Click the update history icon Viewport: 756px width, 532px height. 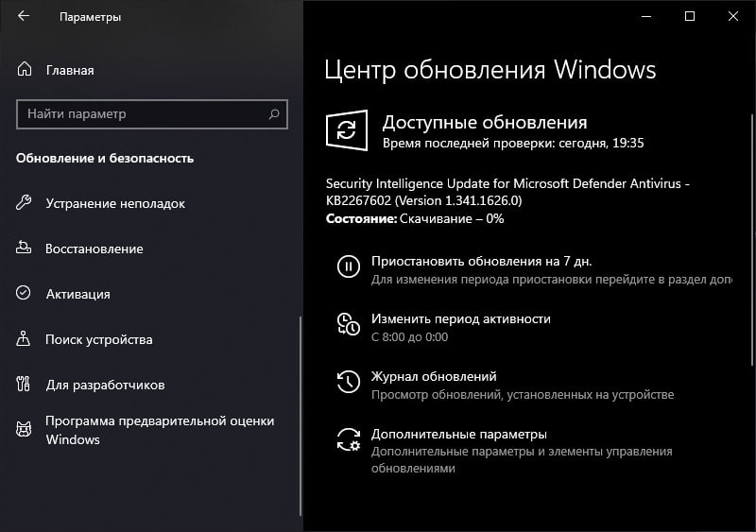(348, 382)
